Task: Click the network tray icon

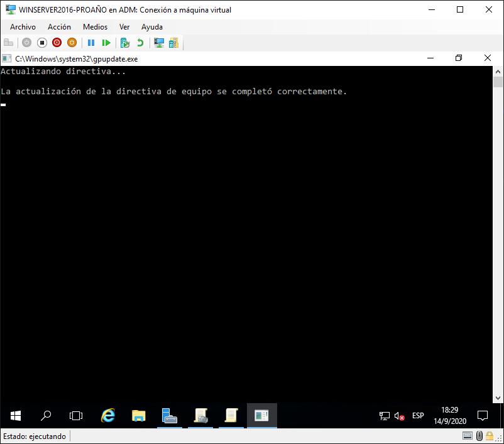Action: (384, 416)
